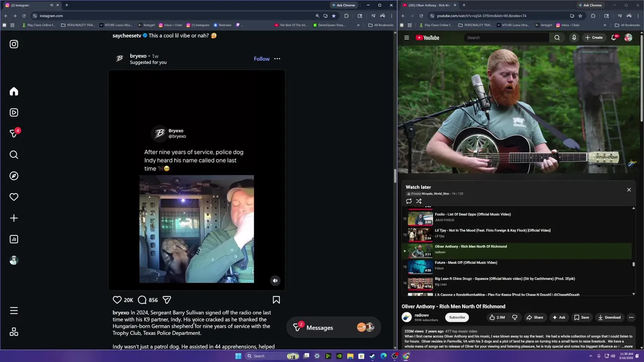This screenshot has width=644, height=362.
Task: Open YouTube account avatar menu
Action: click(x=628, y=38)
